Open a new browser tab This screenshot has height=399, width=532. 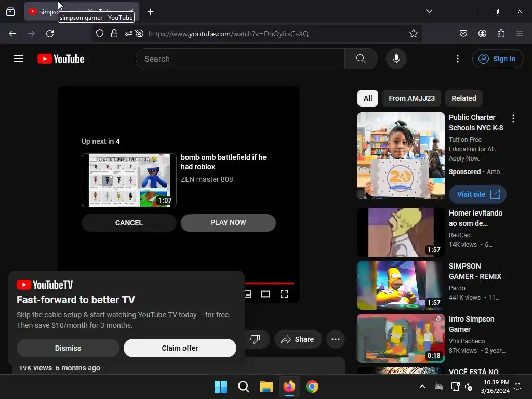(150, 12)
